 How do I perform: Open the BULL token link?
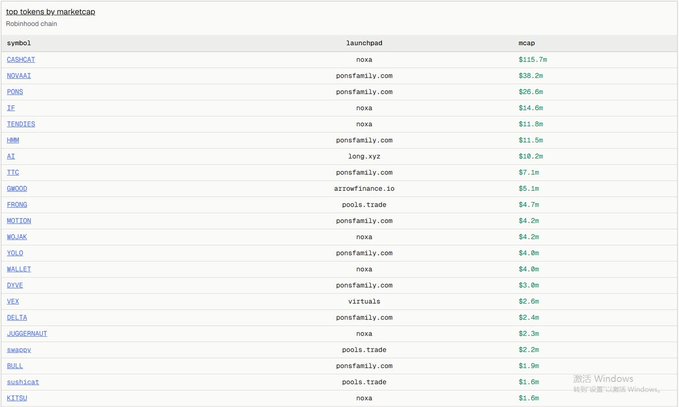pyautogui.click(x=15, y=366)
